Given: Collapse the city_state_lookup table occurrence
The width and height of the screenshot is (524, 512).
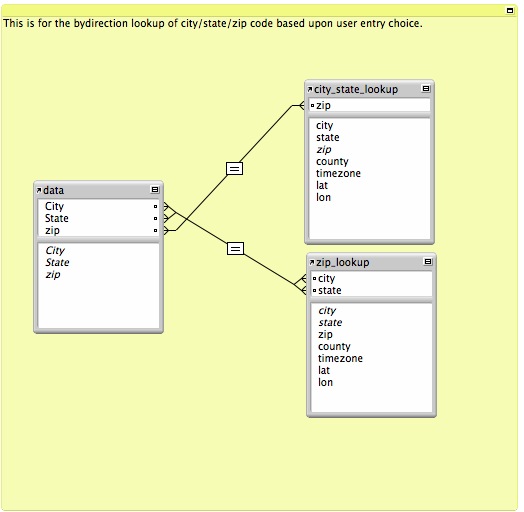Looking at the screenshot, I should point(426,89).
